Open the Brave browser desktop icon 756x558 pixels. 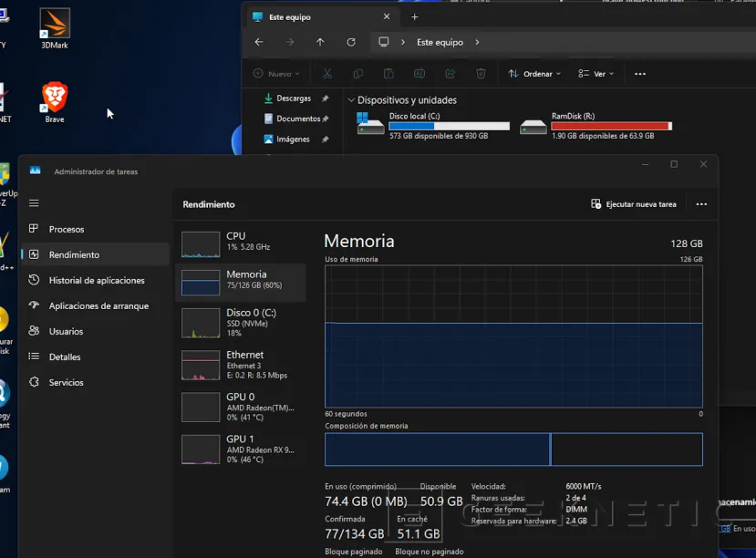point(55,98)
